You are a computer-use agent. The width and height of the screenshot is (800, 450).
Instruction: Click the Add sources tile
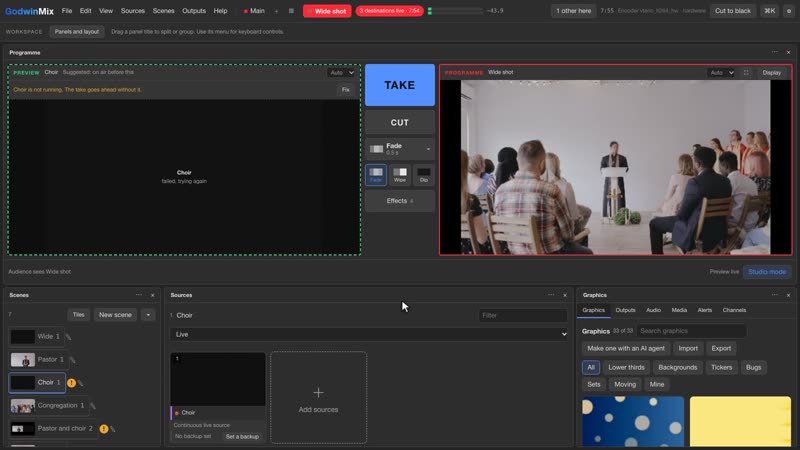coord(318,397)
